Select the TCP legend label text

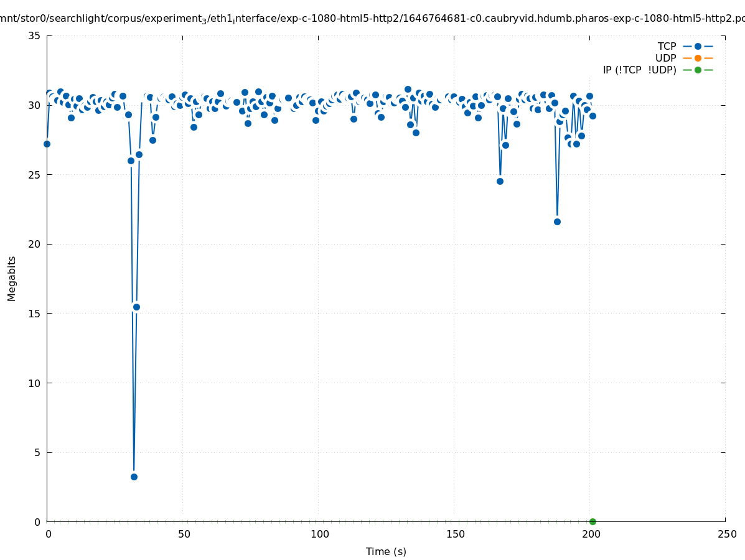[667, 46]
